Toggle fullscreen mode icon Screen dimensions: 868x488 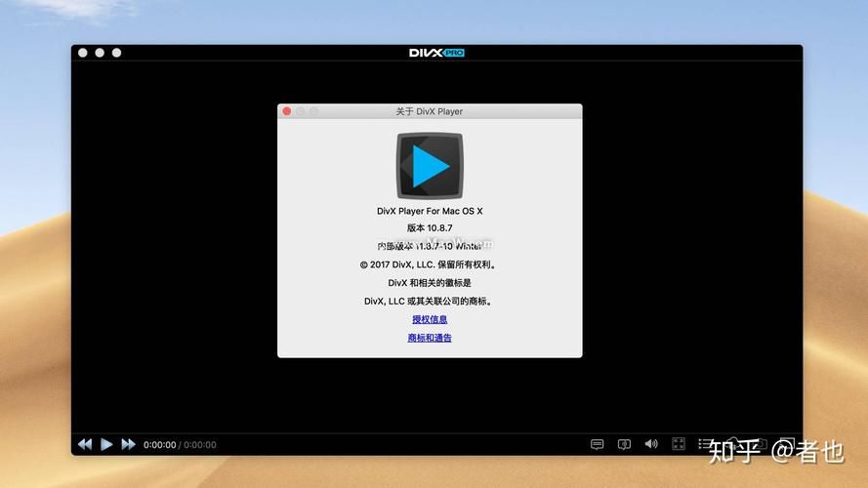click(x=679, y=444)
